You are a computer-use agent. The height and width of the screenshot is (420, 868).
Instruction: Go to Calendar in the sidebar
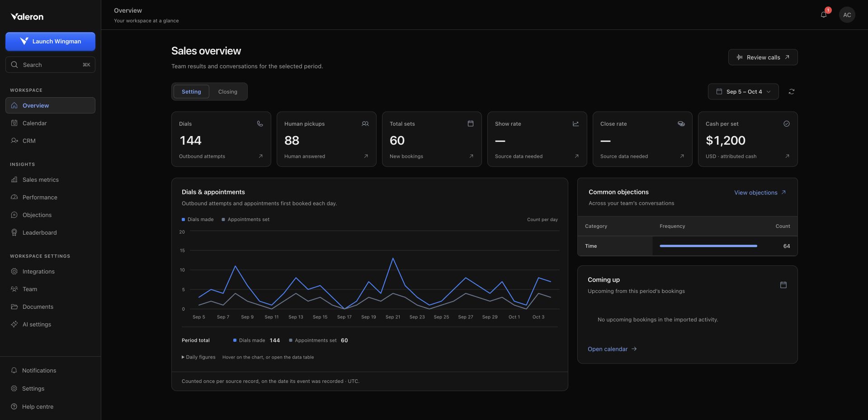50,123
